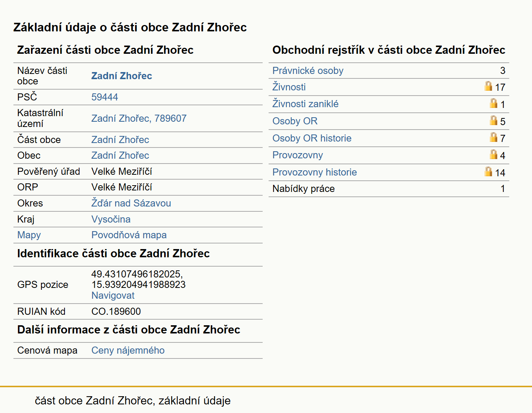Click the lock icon next to Živnosti
532x413 pixels.
pos(488,86)
